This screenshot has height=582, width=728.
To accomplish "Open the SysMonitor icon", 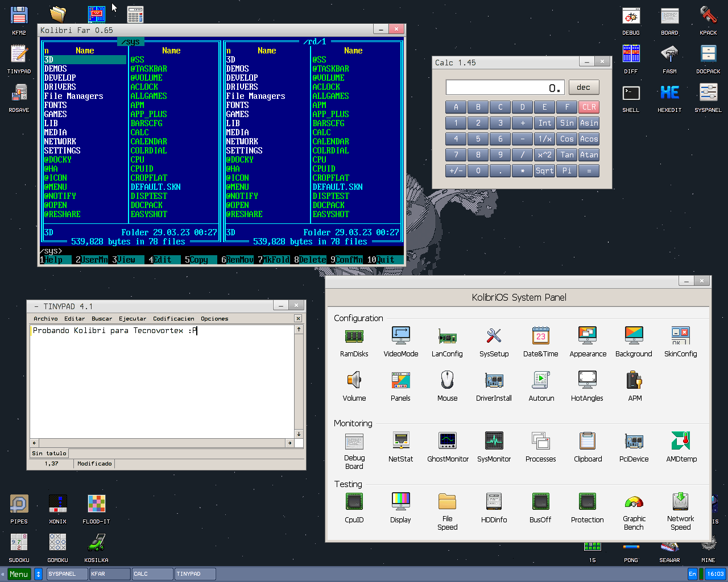I will coord(494,441).
